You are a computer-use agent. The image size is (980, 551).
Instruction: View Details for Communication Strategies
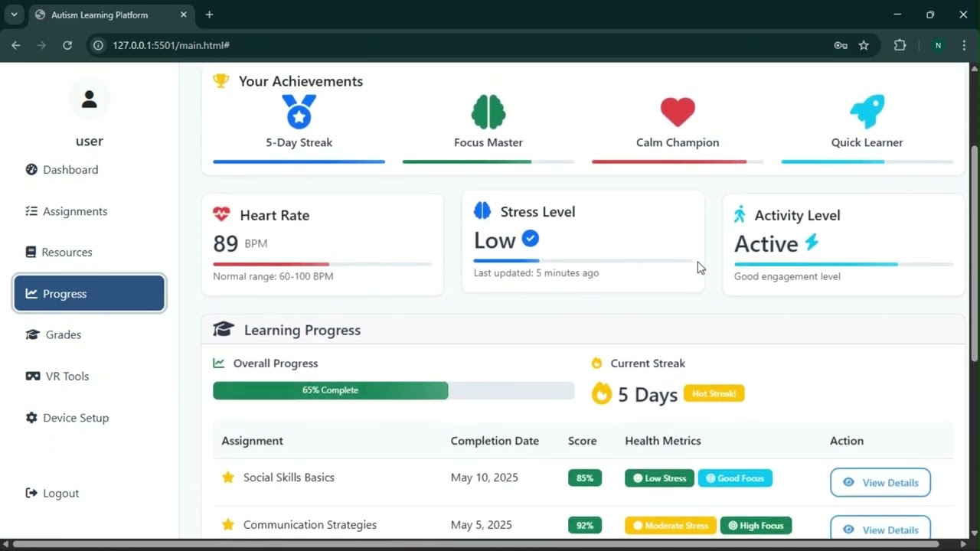coord(880,529)
